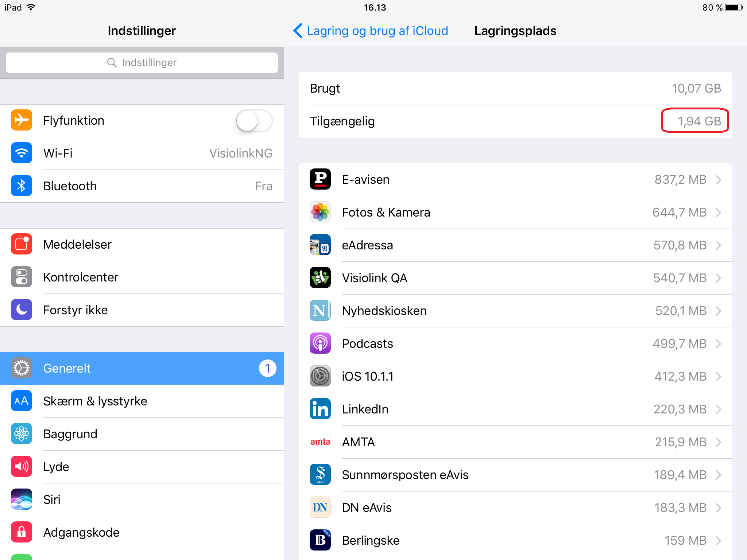Tap the Generelt gear icon
Viewport: 747px width, 560px height.
point(22,368)
